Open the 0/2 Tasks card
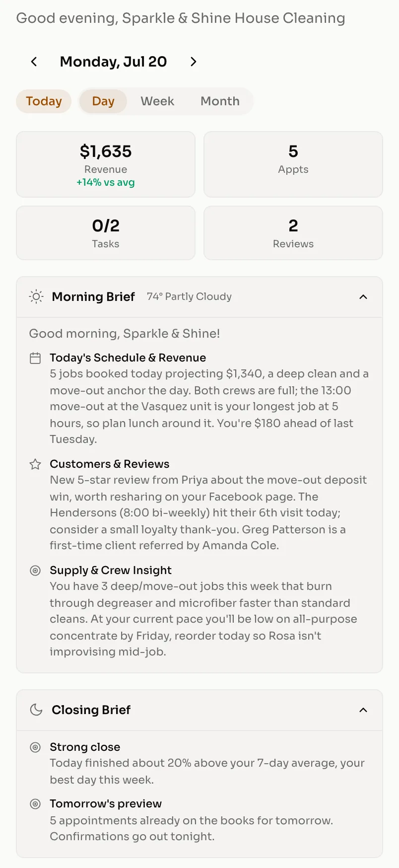The height and width of the screenshot is (868, 399). (x=106, y=233)
